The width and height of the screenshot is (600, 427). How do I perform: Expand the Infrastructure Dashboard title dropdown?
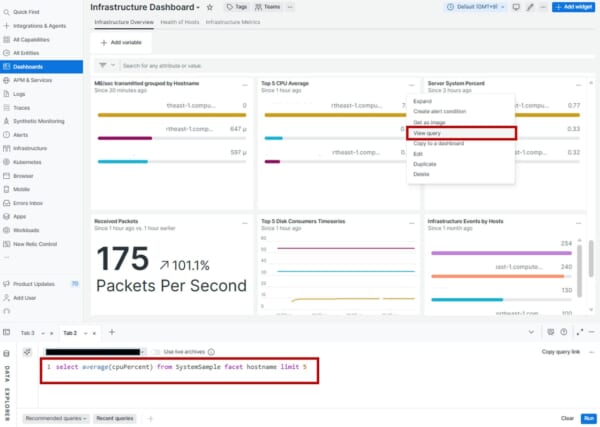[198, 7]
